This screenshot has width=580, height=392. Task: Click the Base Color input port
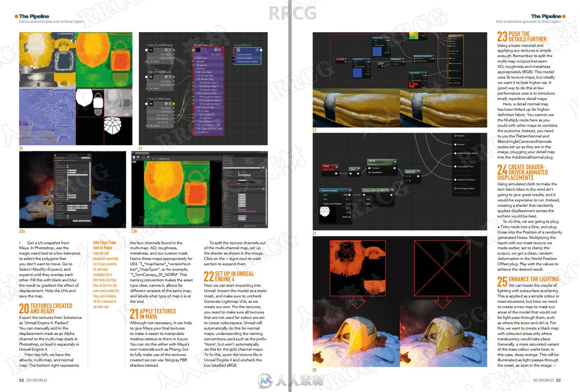tap(193, 58)
